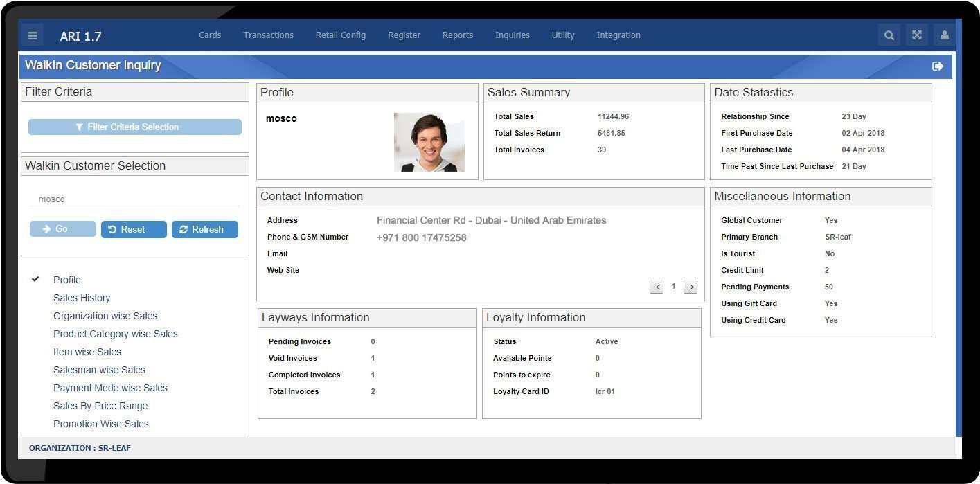Image resolution: width=980 pixels, height=484 pixels.
Task: Open the user account icon
Action: point(943,35)
